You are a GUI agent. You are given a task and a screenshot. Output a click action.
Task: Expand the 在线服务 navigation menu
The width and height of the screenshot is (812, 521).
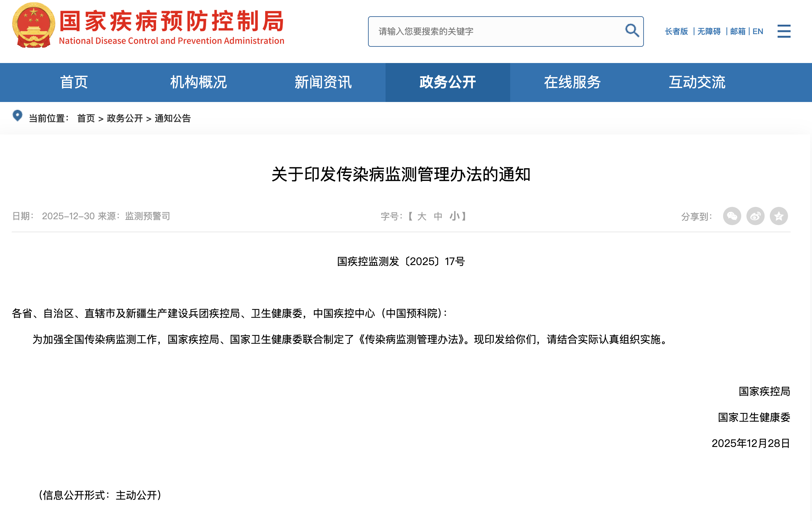572,83
